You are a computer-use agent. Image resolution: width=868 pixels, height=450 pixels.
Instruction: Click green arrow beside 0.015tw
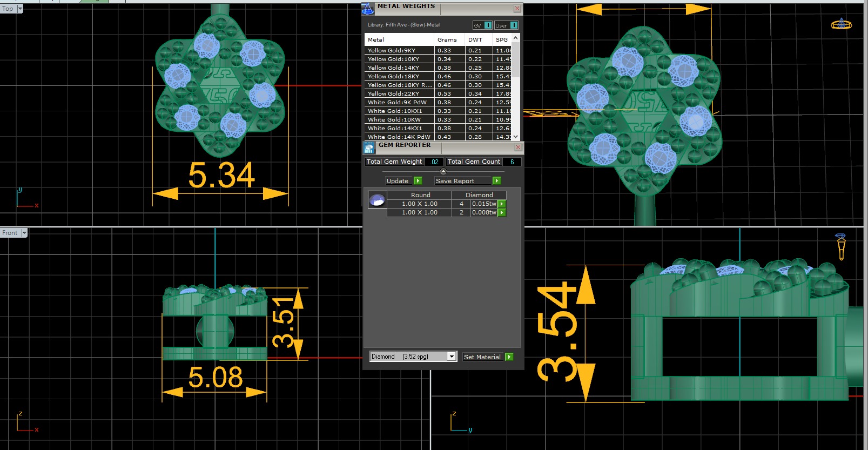coord(502,204)
